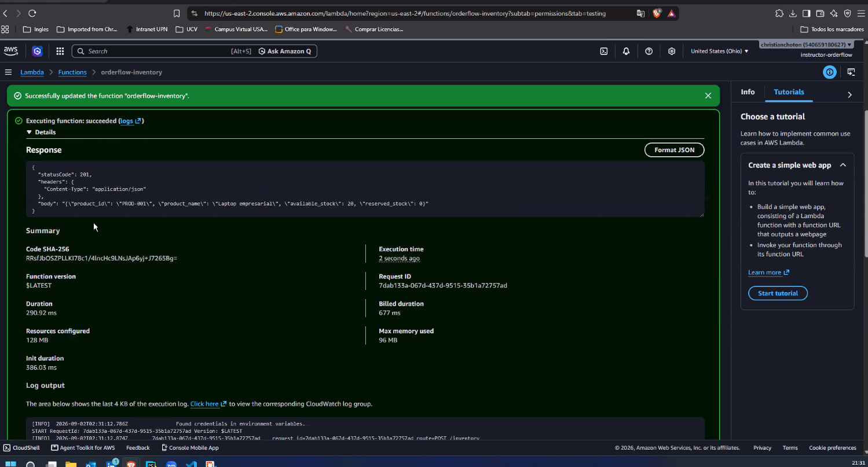The height and width of the screenshot is (467, 868).
Task: Open Agent Toolkit for AWS in footer
Action: coord(83,448)
